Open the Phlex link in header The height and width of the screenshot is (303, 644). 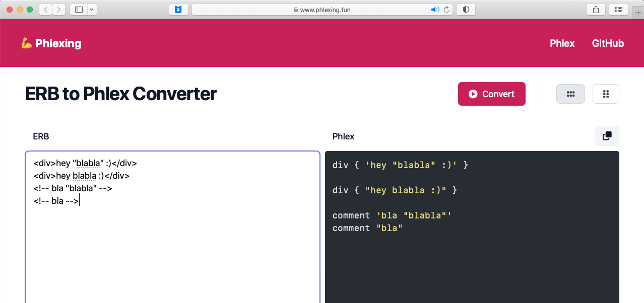click(562, 43)
